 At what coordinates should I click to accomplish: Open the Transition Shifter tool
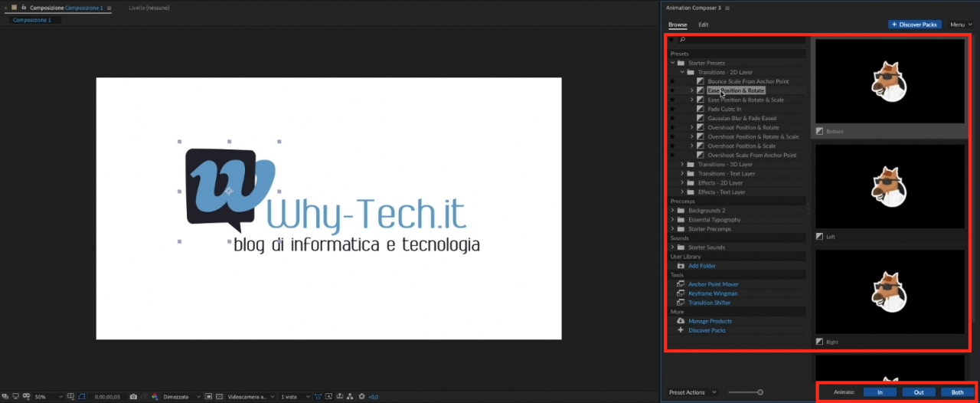(x=710, y=303)
